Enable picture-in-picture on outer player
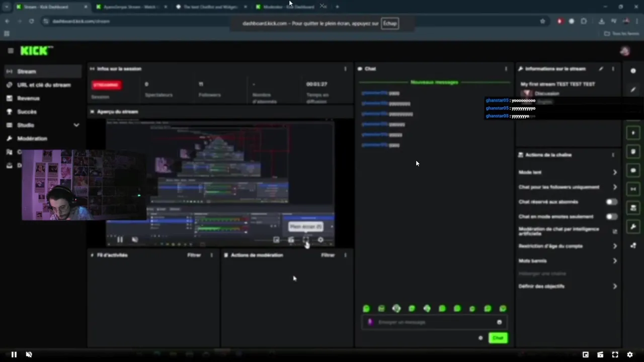The width and height of the screenshot is (644, 362). click(586, 354)
